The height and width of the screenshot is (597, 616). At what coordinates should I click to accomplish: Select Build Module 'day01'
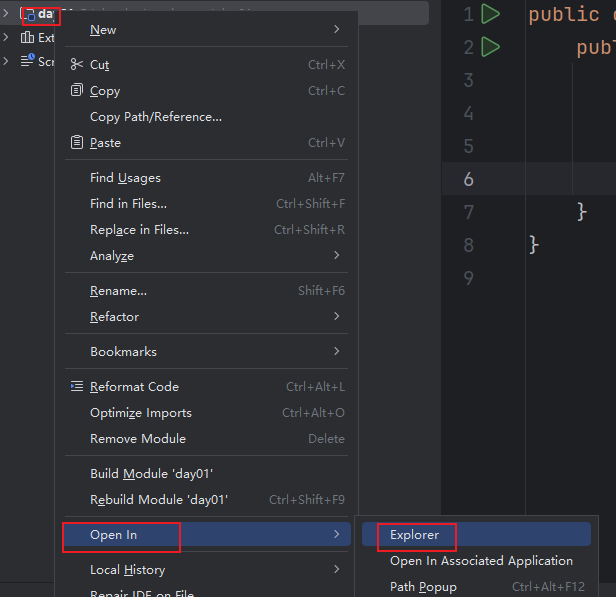click(x=206, y=474)
